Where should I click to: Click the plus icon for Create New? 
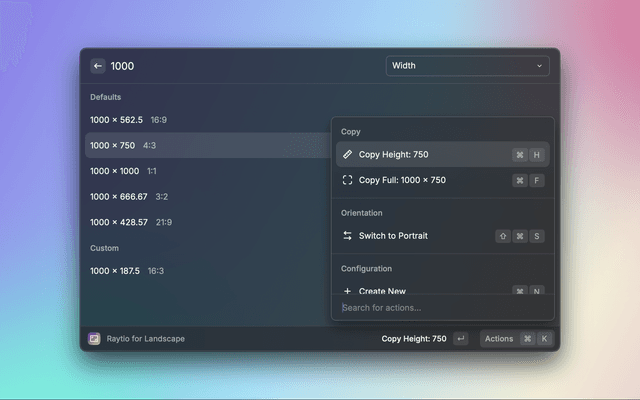tap(347, 291)
